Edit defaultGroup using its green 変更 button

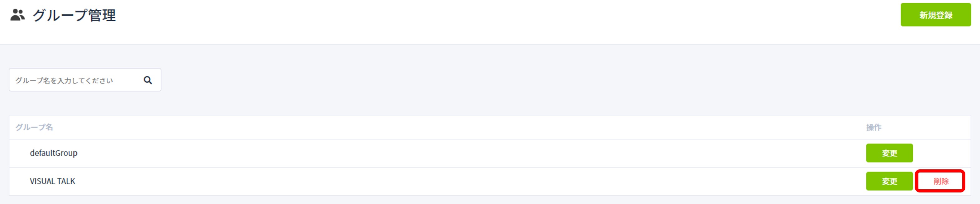(890, 153)
